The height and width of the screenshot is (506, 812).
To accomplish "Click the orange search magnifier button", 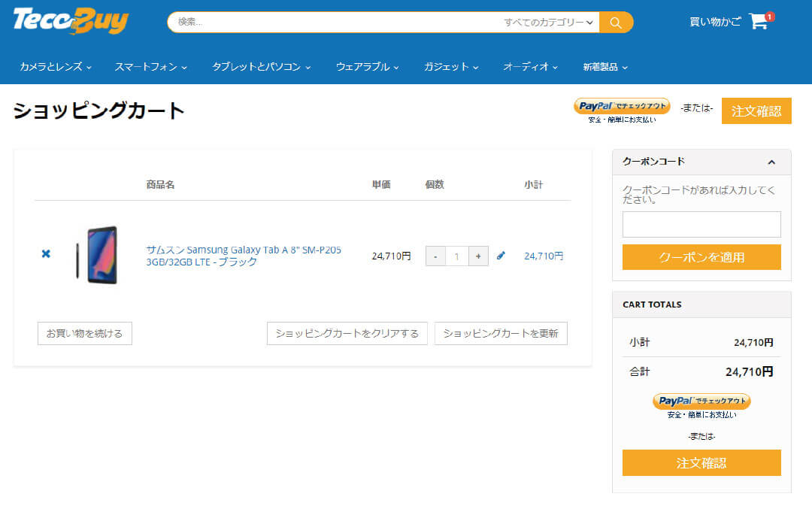I will click(x=616, y=23).
